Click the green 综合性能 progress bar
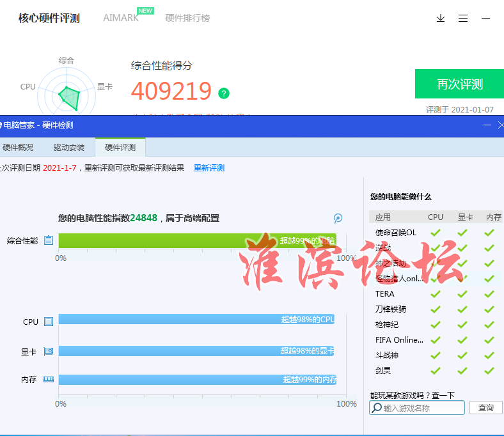This screenshot has width=504, height=436. (198, 240)
